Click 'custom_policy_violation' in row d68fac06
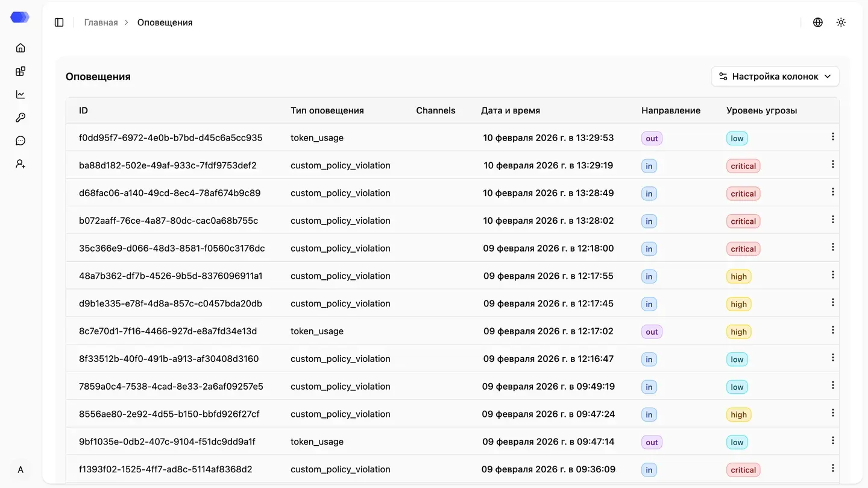Viewport: 868px width, 488px height. [341, 193]
